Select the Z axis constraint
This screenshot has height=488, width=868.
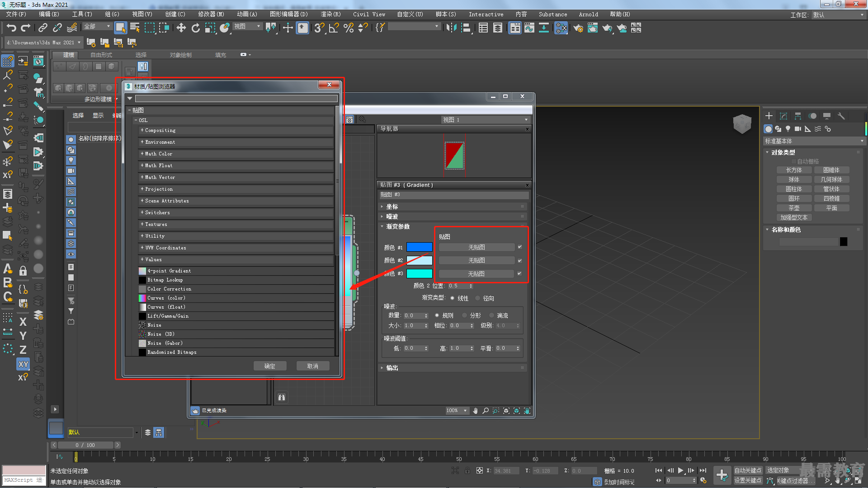click(23, 350)
